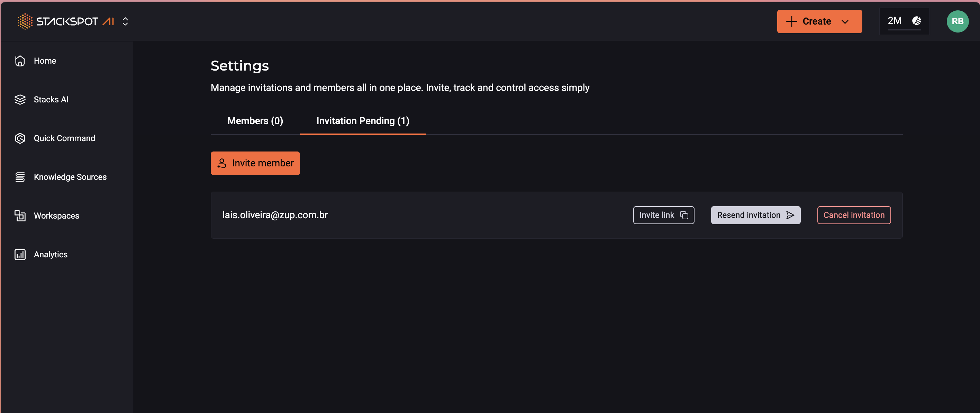
Task: Switch to the Members tab
Action: coord(254,121)
